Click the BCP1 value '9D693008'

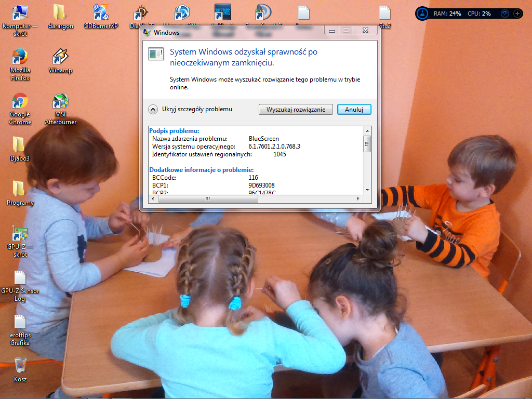(261, 185)
